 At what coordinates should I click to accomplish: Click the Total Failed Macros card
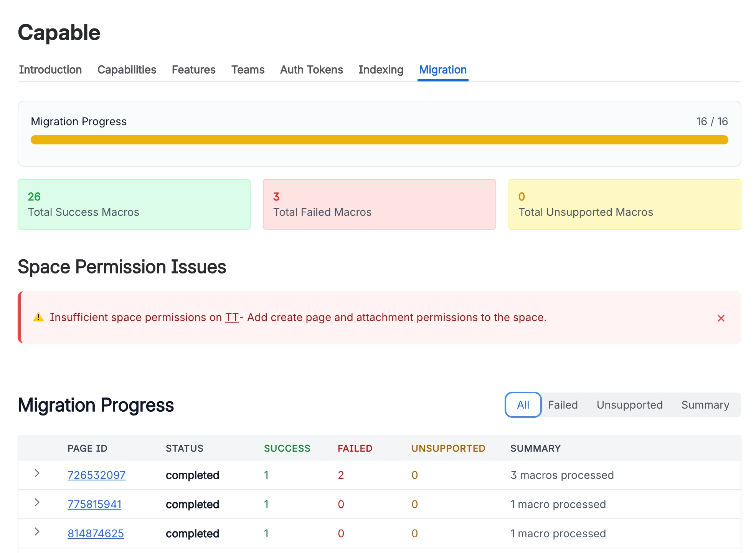pyautogui.click(x=379, y=204)
